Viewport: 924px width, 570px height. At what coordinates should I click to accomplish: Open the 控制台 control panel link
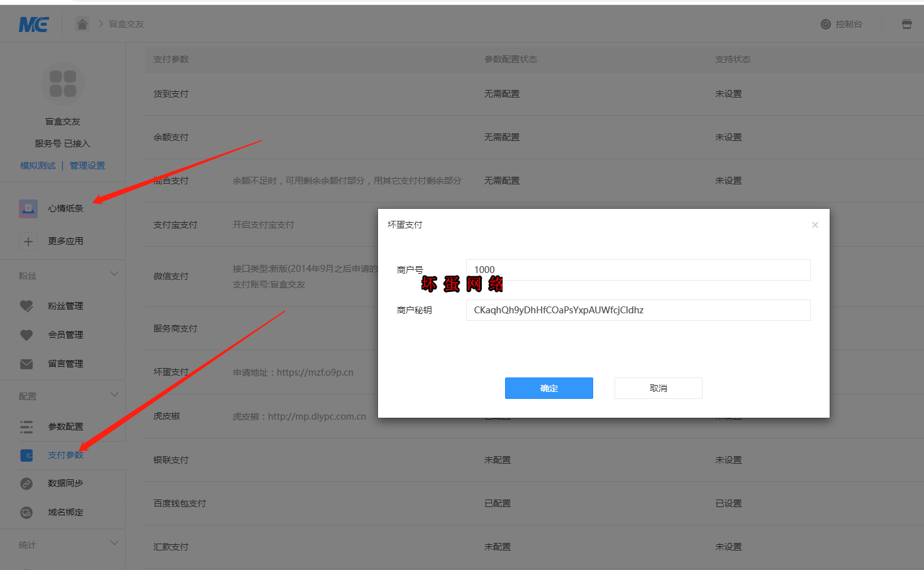click(x=842, y=24)
